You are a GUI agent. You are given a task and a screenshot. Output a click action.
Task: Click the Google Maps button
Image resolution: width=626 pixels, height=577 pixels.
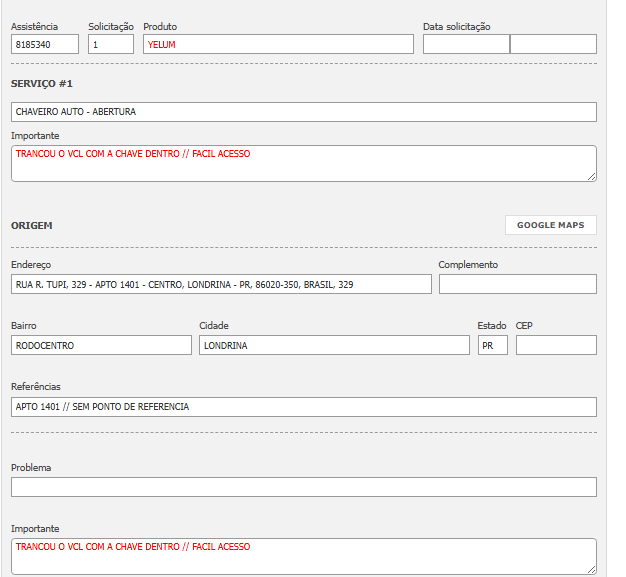coord(550,225)
